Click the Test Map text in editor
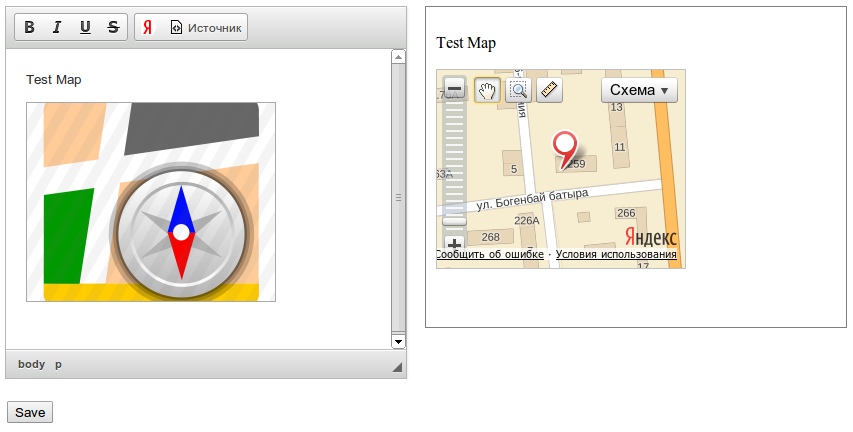This screenshot has width=853, height=432. pyautogui.click(x=54, y=79)
